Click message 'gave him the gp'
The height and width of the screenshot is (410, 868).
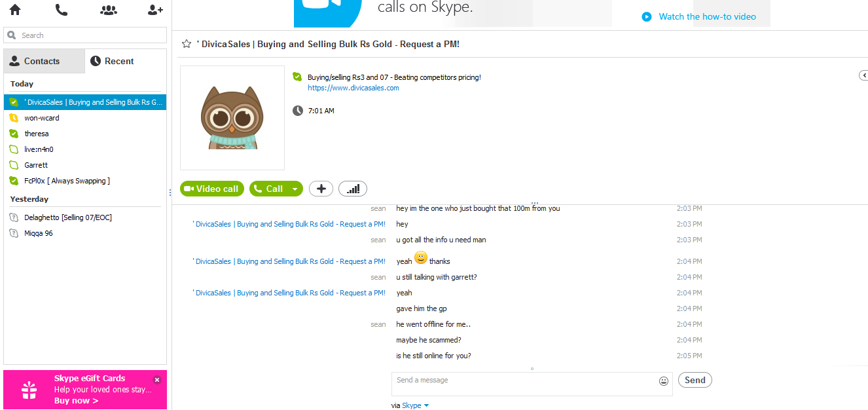pyautogui.click(x=422, y=308)
